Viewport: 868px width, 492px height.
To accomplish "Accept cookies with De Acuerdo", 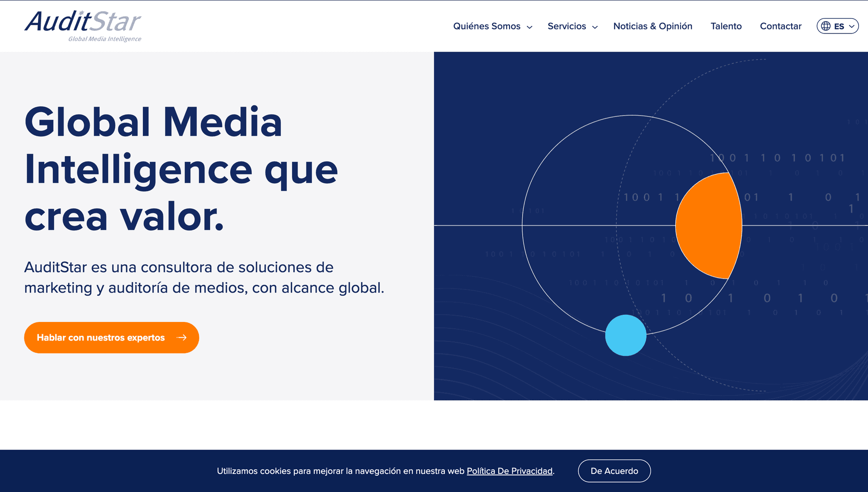I will [614, 471].
